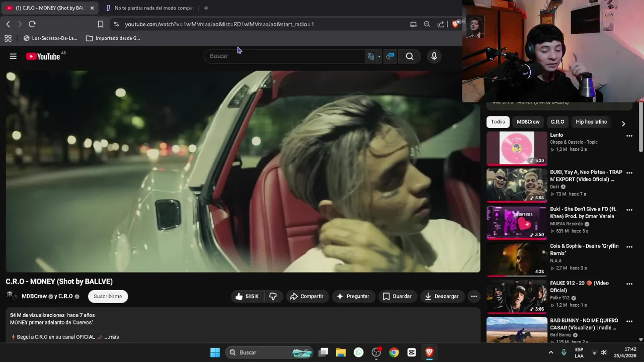Viewport: 644px width, 362px height.
Task: Switch to C.R.O - MONEY browser tab
Action: pos(49,8)
